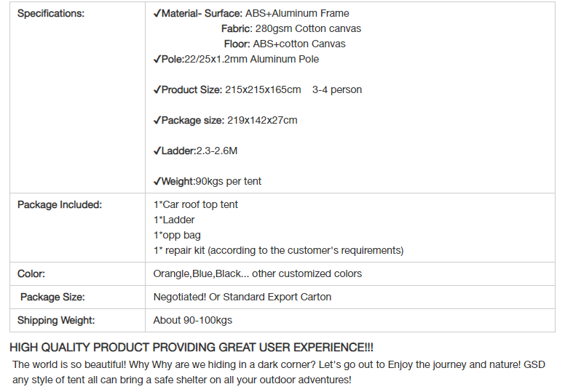
Task: Click the Orangle,Blue,Black color options text
Action: click(258, 274)
